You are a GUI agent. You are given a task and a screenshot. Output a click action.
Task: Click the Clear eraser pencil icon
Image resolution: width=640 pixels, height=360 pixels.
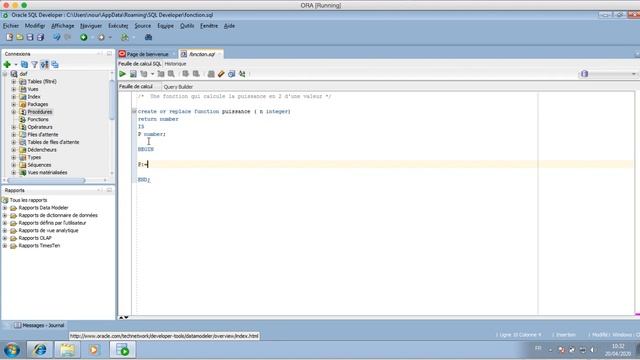click(221, 74)
